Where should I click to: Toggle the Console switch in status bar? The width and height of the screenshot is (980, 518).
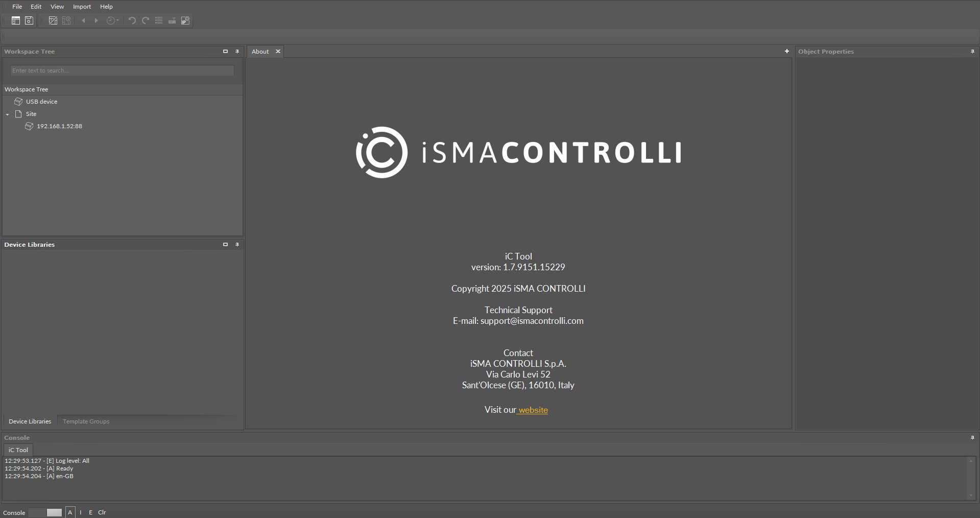45,512
